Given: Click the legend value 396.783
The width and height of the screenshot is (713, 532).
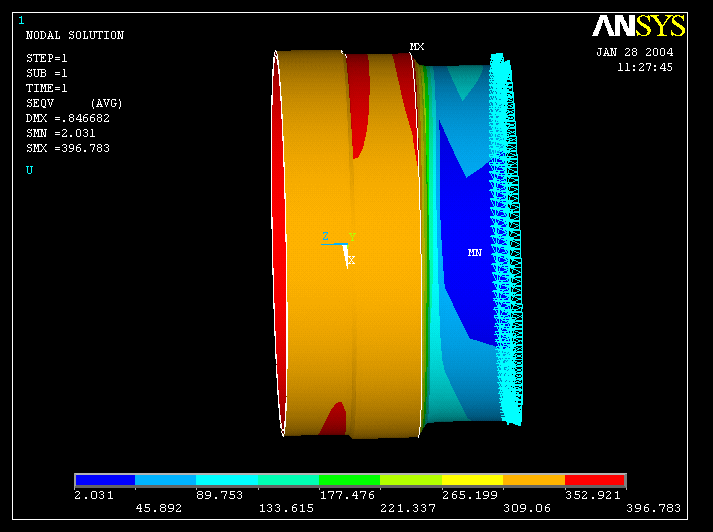Looking at the screenshot, I should tap(653, 508).
